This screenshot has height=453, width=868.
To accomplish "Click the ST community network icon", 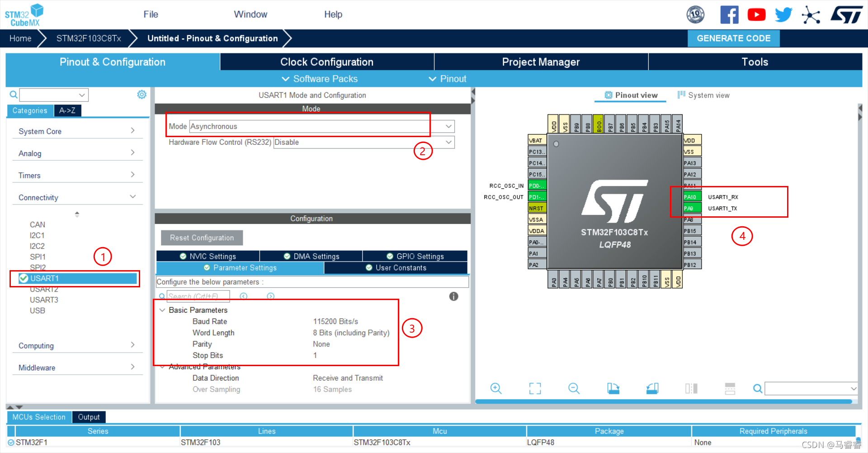I will [811, 15].
